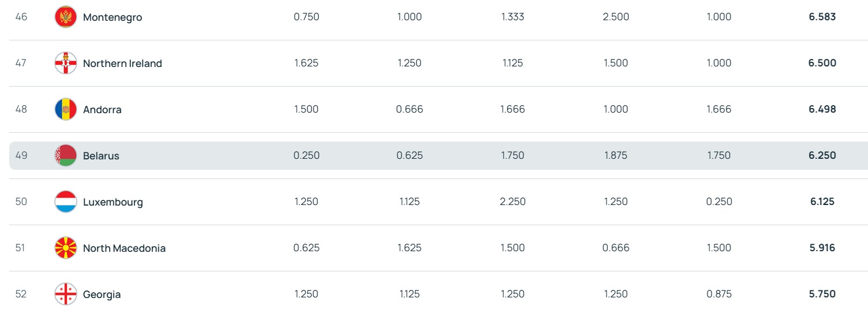
Task: Click the Andorra flag icon
Action: click(66, 109)
